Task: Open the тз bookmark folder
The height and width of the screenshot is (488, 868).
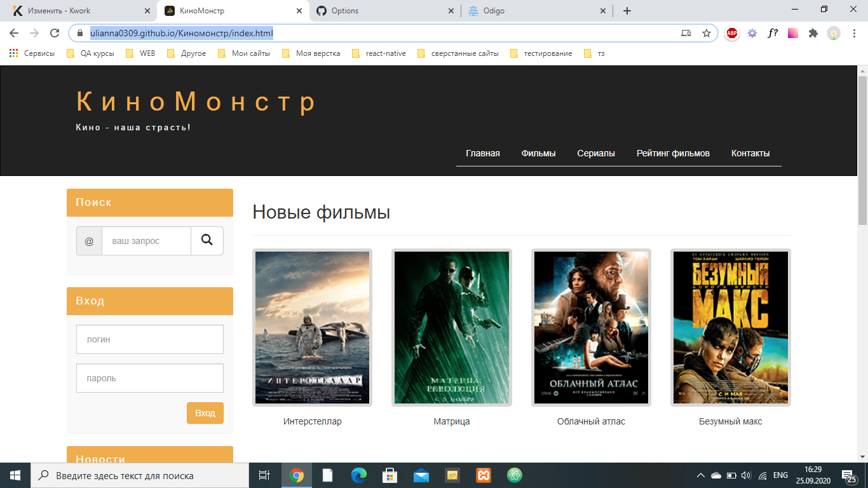Action: tap(594, 53)
